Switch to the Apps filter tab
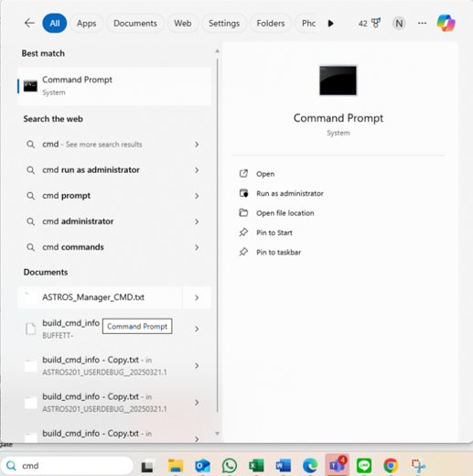Viewport: 473px width, 476px height. pyautogui.click(x=86, y=23)
